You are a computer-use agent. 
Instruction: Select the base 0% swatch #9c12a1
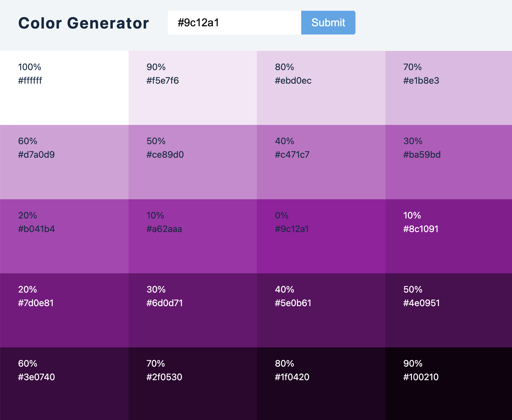coord(321,236)
